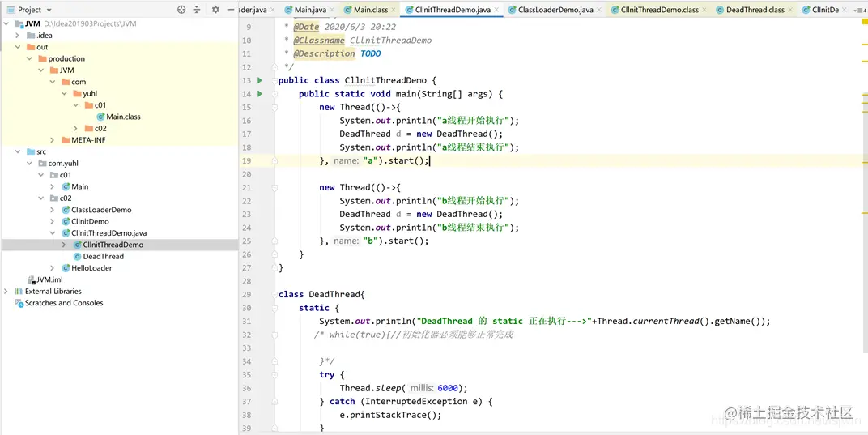Click the locate/scroll-from-source target icon
This screenshot has width=868, height=435.
tap(181, 10)
